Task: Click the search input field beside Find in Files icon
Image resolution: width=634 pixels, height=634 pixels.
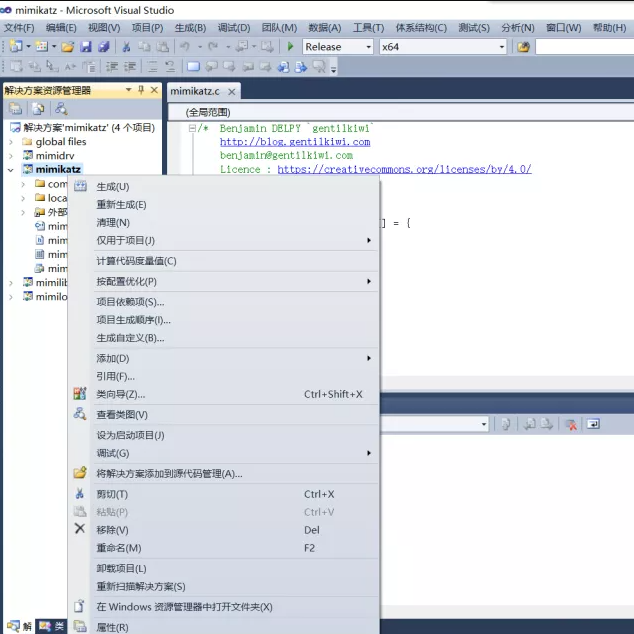Action: pos(585,47)
